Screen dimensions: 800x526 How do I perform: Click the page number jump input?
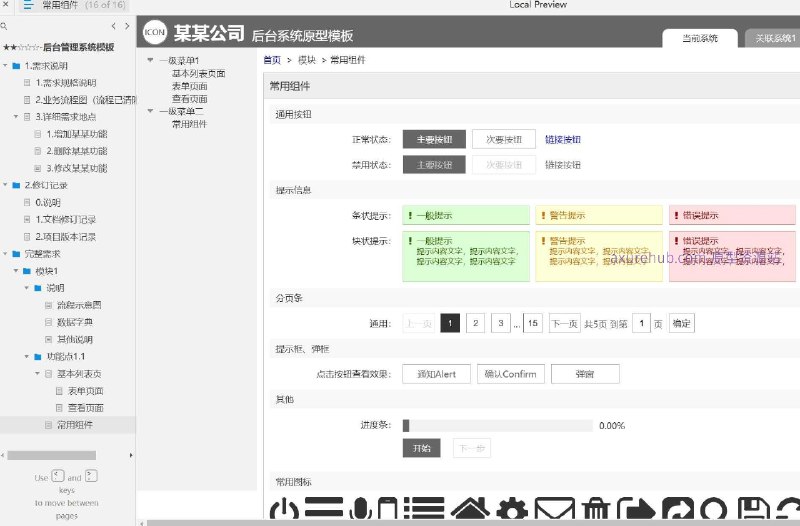click(641, 323)
